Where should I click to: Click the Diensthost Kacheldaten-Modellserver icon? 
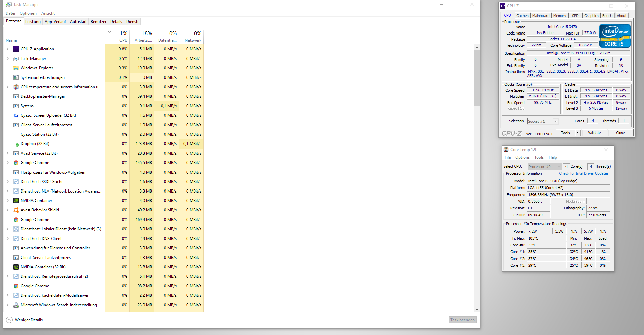tap(16, 295)
